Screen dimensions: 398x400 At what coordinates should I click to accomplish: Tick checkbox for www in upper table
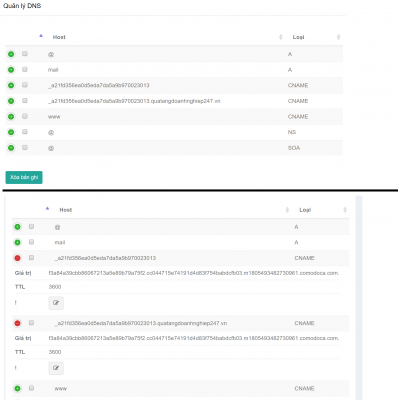(25, 116)
